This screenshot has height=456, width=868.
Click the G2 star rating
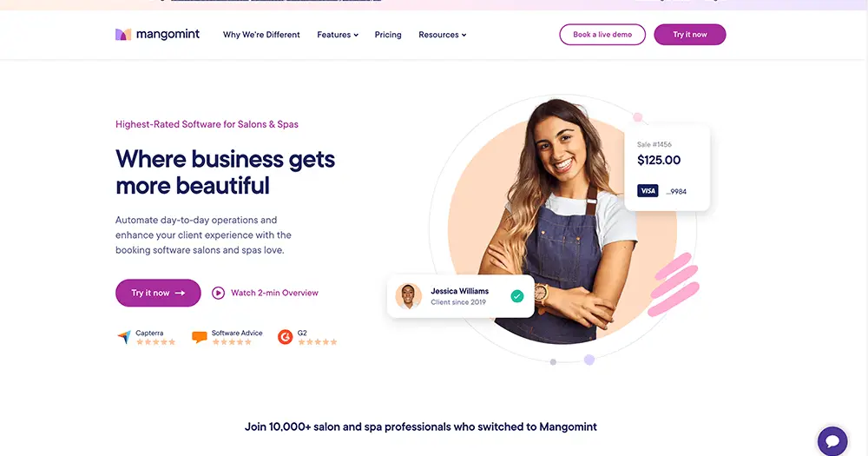[x=318, y=342]
